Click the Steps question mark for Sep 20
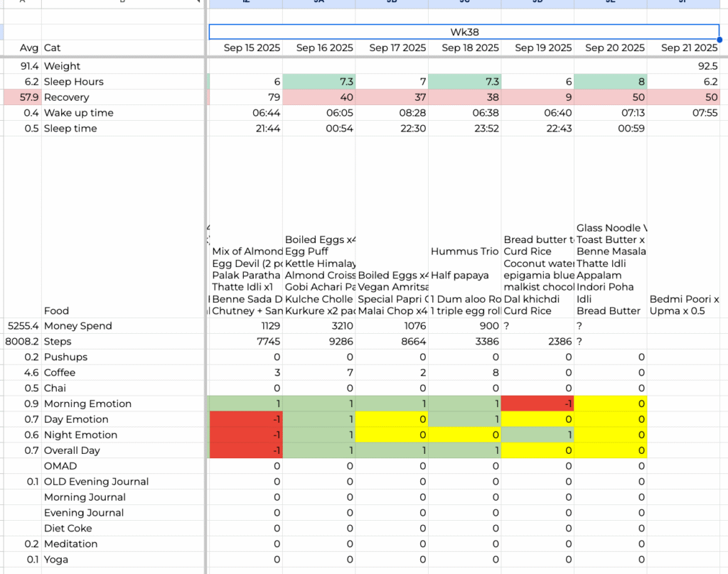The width and height of the screenshot is (728, 574). [611, 342]
